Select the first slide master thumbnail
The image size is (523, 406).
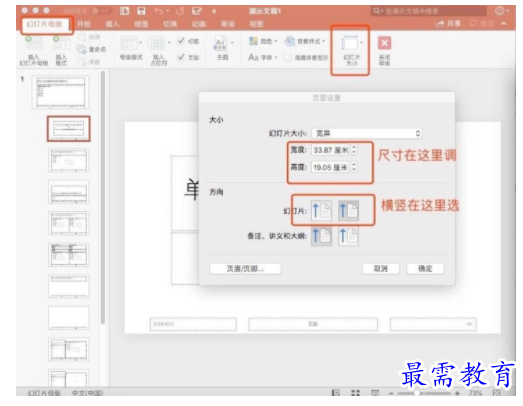pyautogui.click(x=60, y=92)
